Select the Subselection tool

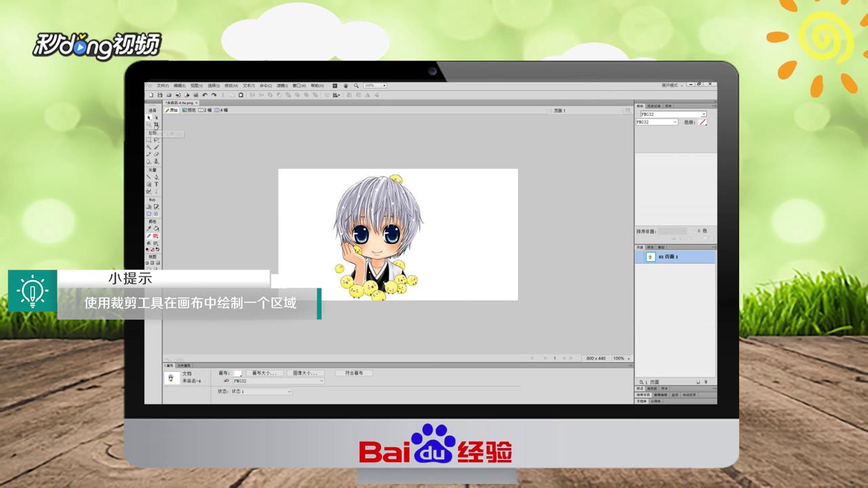[x=157, y=118]
